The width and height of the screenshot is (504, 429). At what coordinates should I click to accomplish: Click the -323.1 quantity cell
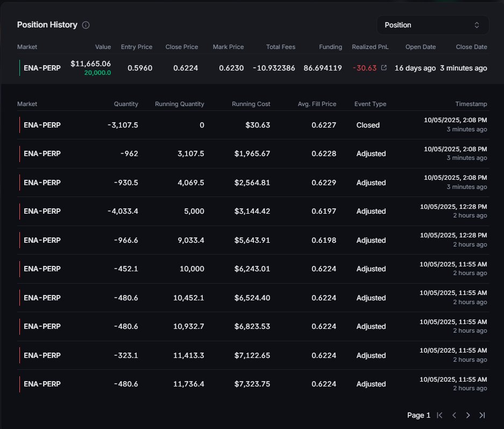click(126, 355)
